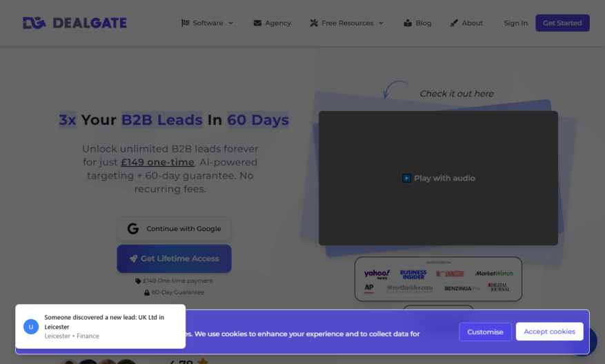Click Continue with Google button
This screenshot has height=364, width=605.
174,229
